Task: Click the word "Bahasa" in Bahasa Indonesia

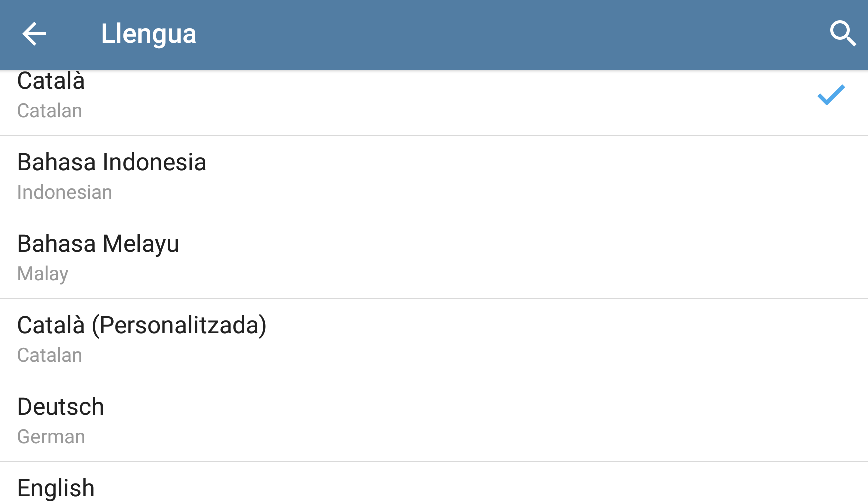Action: tap(56, 162)
